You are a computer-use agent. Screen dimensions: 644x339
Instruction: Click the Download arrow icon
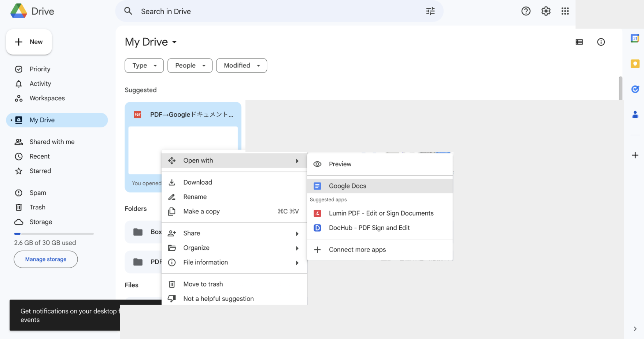coord(171,182)
